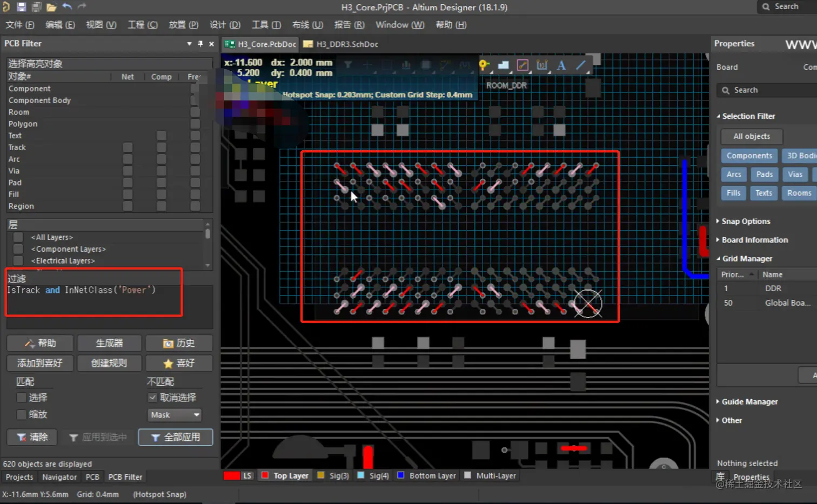Click the 添加到喜好 button
This screenshot has width=817, height=504.
click(x=39, y=363)
